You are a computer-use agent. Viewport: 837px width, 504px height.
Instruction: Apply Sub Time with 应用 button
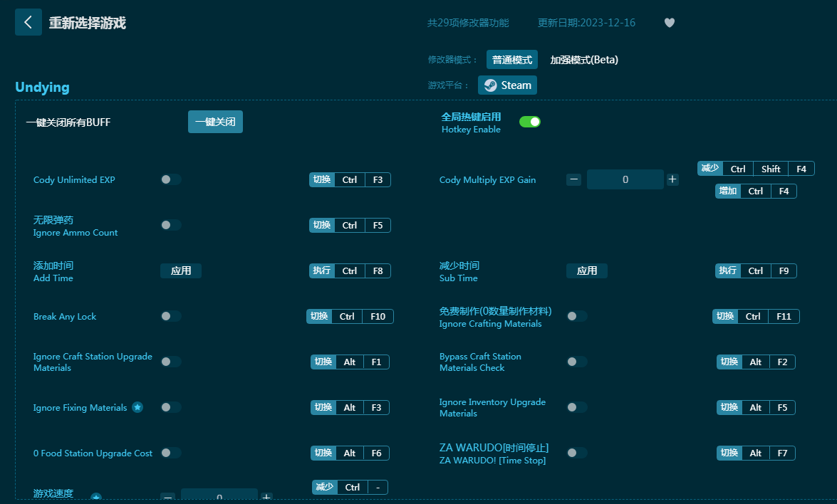click(x=587, y=271)
